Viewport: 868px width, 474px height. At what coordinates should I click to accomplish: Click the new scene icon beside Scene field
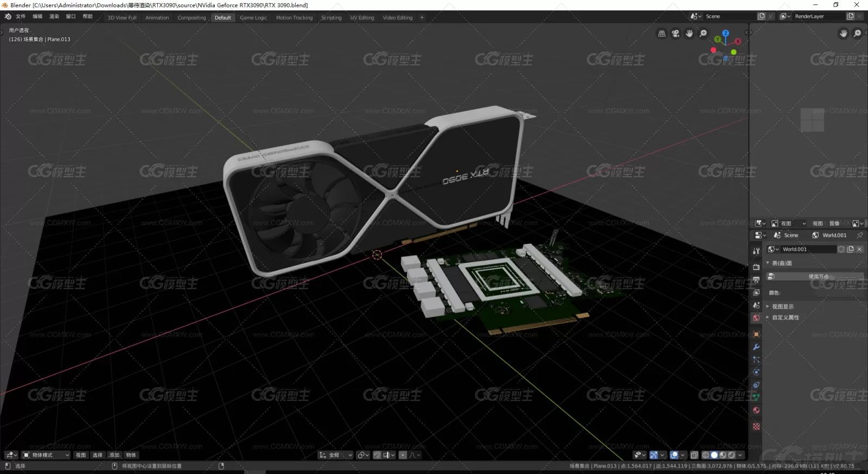point(761,16)
